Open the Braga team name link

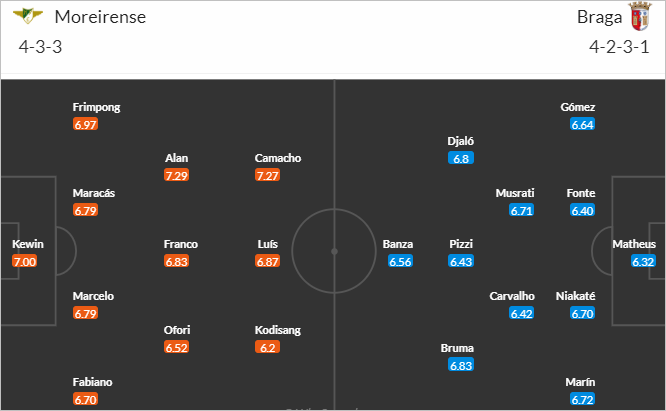click(599, 17)
